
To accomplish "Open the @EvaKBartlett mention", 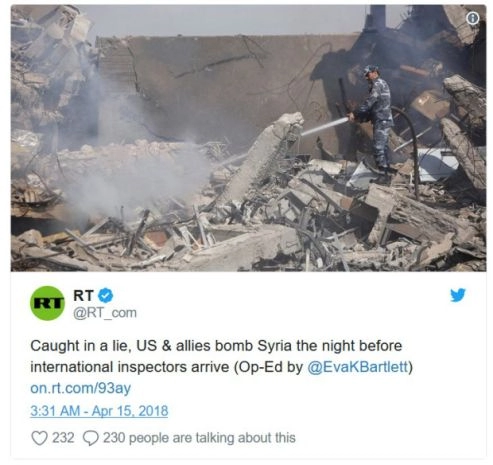I will coord(358,367).
